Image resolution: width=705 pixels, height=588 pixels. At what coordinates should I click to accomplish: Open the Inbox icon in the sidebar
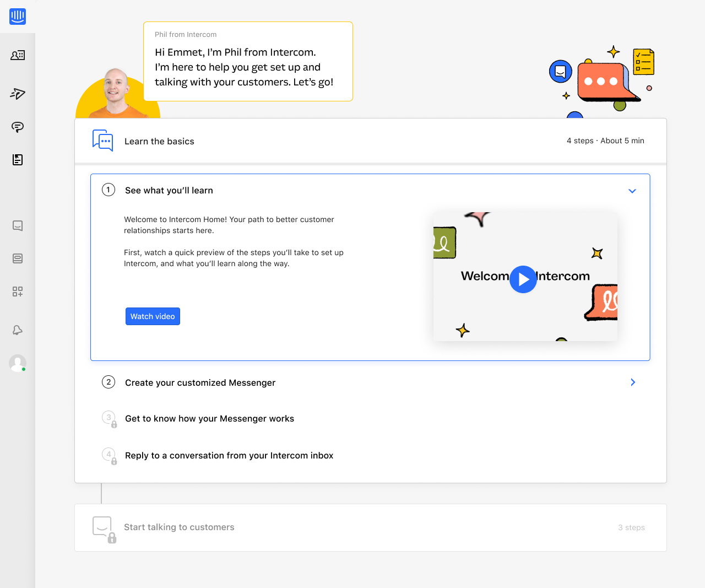(x=17, y=258)
